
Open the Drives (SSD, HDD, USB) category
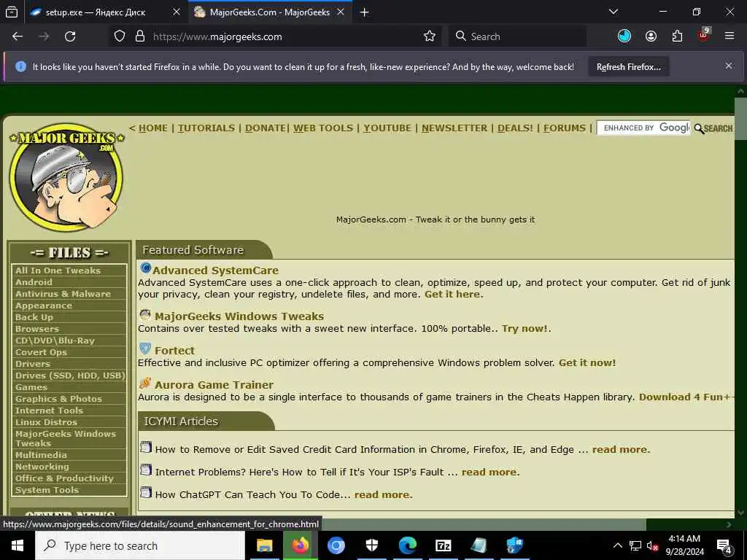pyautogui.click(x=69, y=376)
